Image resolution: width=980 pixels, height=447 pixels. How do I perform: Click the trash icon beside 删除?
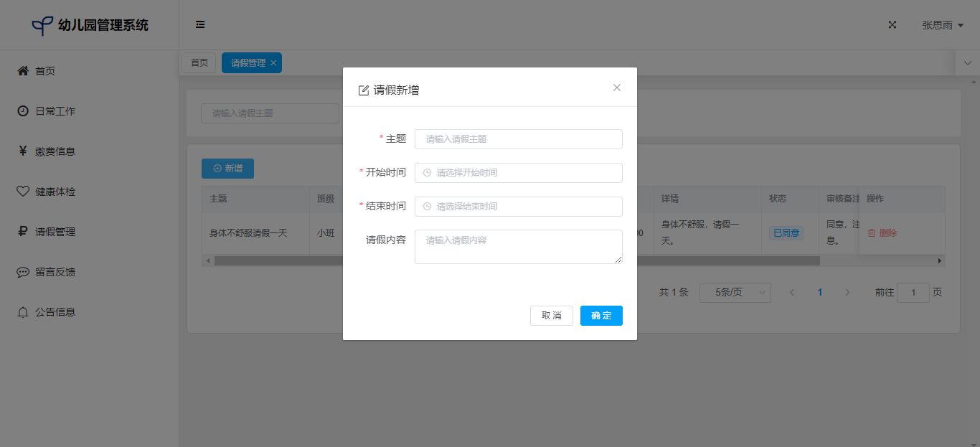pyautogui.click(x=872, y=233)
